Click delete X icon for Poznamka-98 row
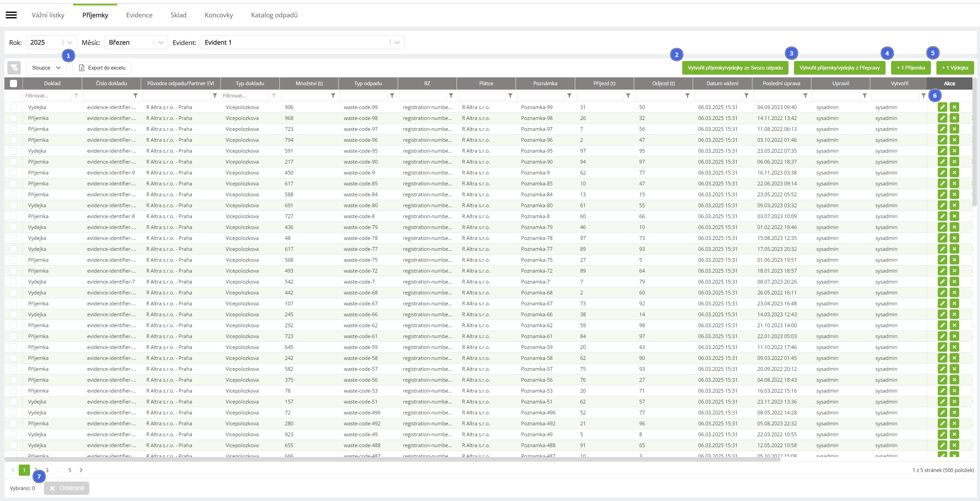 tap(954, 118)
